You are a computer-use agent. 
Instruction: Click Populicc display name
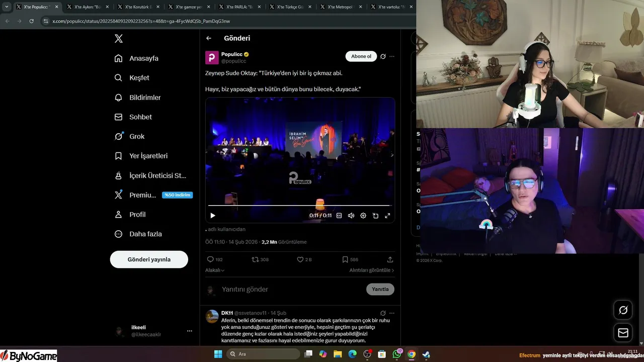[x=231, y=54]
